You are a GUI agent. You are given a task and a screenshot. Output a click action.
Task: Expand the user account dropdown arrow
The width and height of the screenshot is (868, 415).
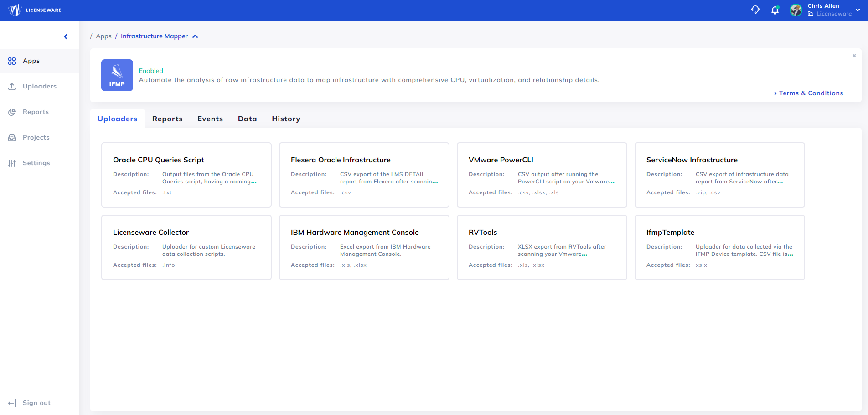pos(858,10)
